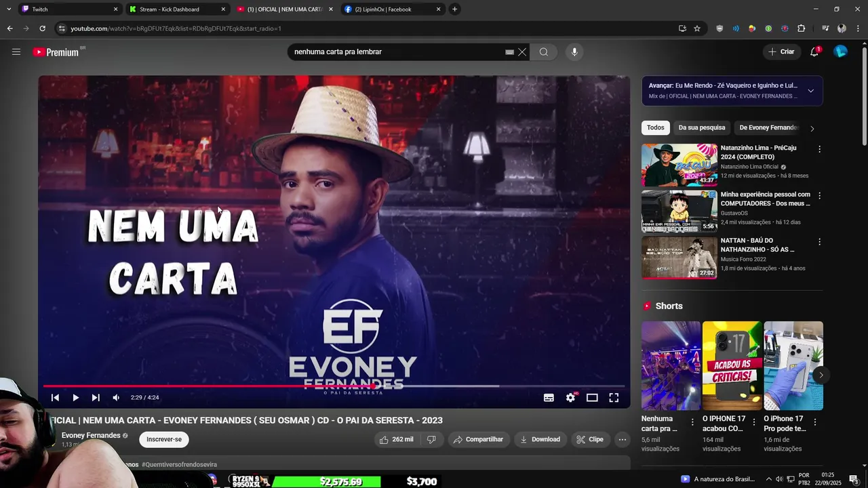Show more filter chips with arrow
The height and width of the screenshot is (488, 868).
[x=812, y=128]
